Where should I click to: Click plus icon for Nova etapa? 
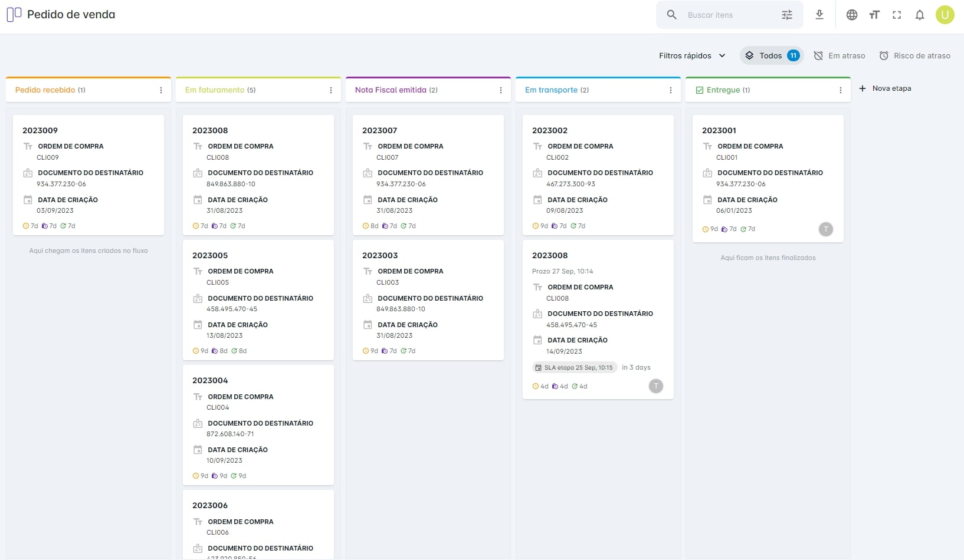863,88
